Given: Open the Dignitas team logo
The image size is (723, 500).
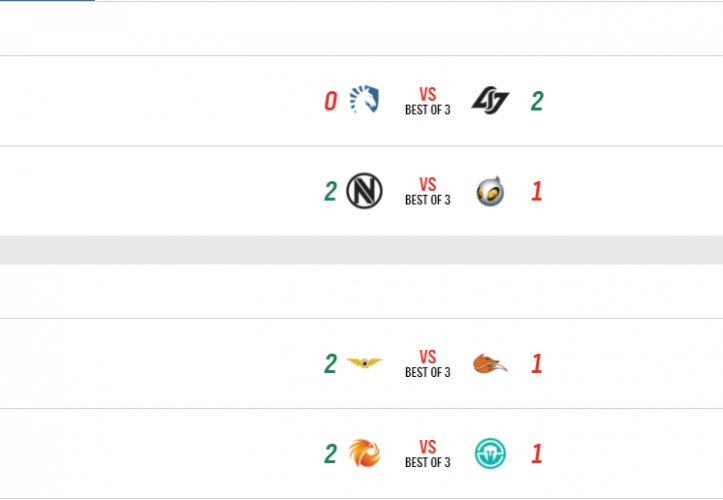Looking at the screenshot, I should [490, 191].
